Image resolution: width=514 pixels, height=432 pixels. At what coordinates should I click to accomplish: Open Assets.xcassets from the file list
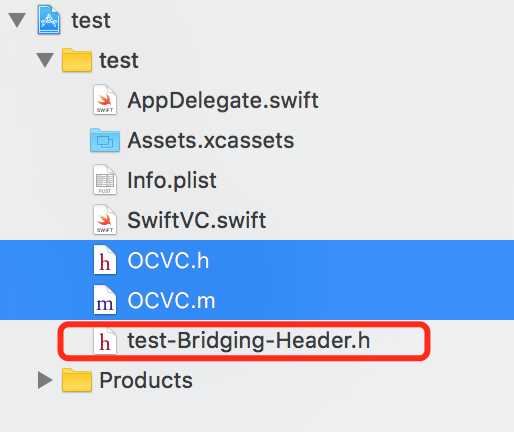[211, 140]
